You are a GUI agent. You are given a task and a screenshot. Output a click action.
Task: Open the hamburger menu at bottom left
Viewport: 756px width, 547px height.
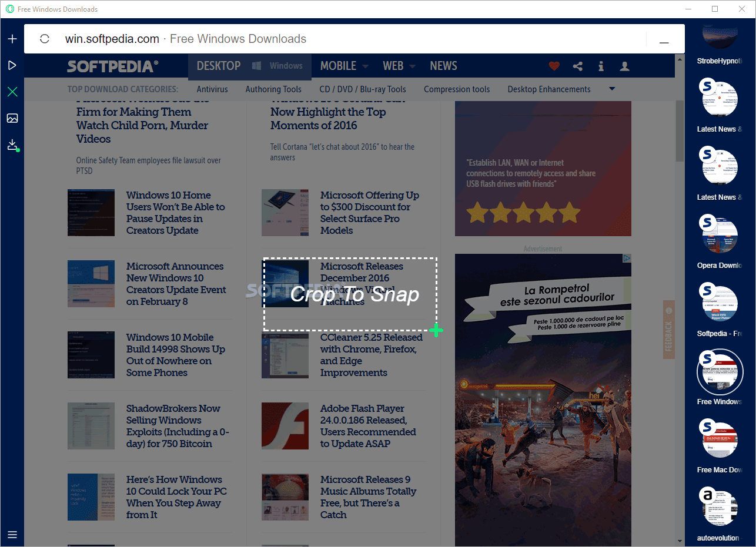[x=12, y=535]
